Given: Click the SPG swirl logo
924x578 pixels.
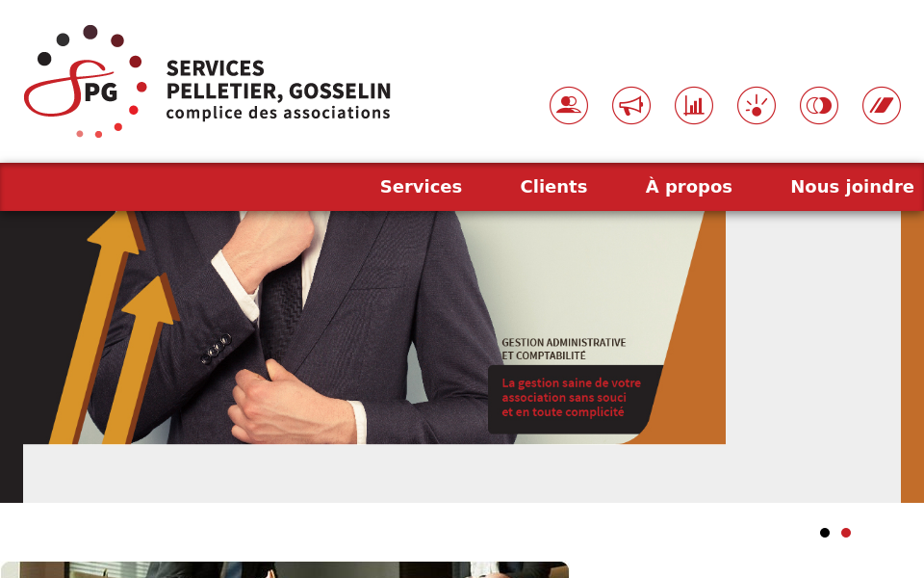Looking at the screenshot, I should (86, 81).
